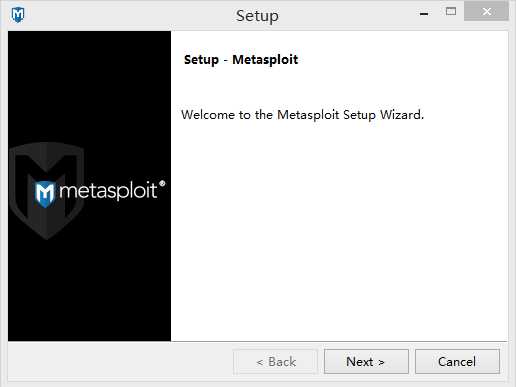Image resolution: width=516 pixels, height=387 pixels.
Task: Click the word "Wizard" in welcome message
Action: (x=402, y=115)
